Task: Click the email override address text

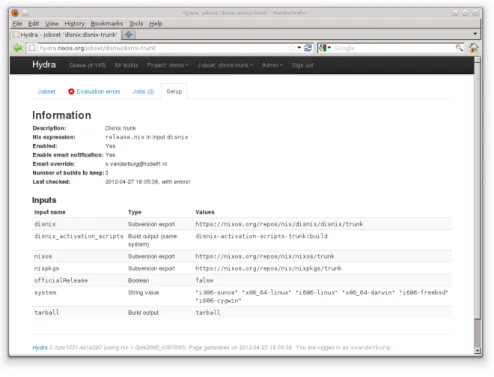Action: click(136, 164)
